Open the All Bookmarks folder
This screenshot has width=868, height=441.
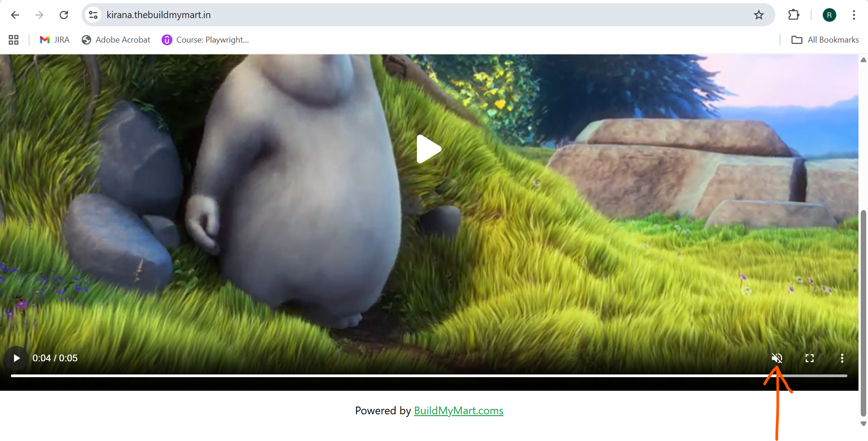[825, 40]
